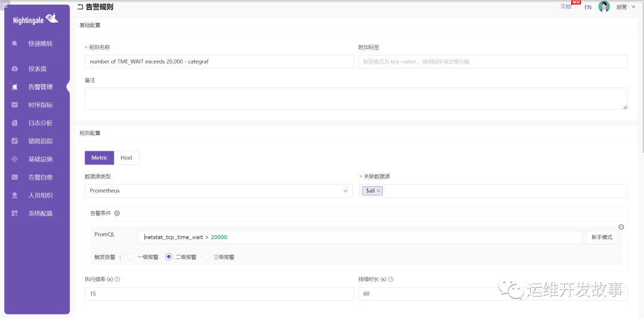Select the 一级报警 severity radio button
This screenshot has width=644, height=318.
click(131, 257)
